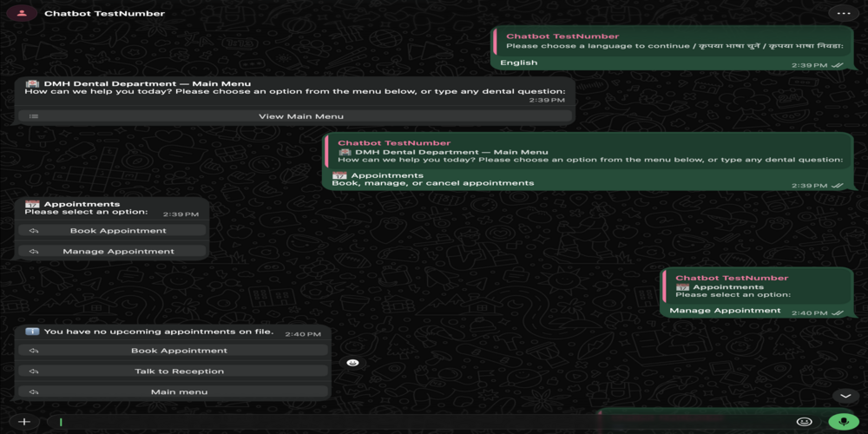Click the plus attachment icon
The width and height of the screenshot is (868, 434).
pos(23,422)
